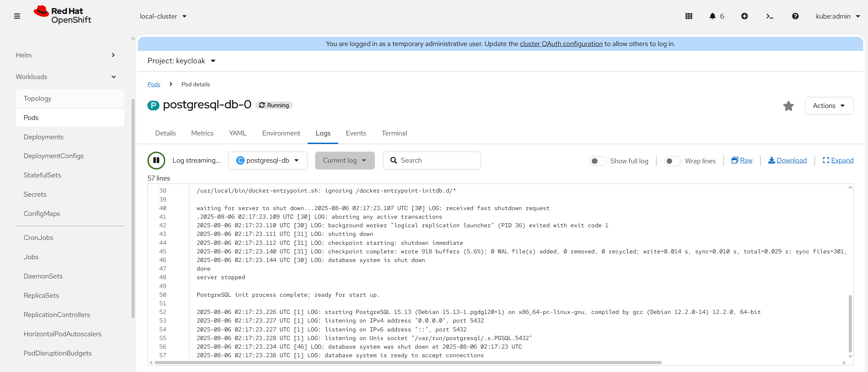This screenshot has width=868, height=372.
Task: Go back to Pods via breadcrumb
Action: point(154,84)
